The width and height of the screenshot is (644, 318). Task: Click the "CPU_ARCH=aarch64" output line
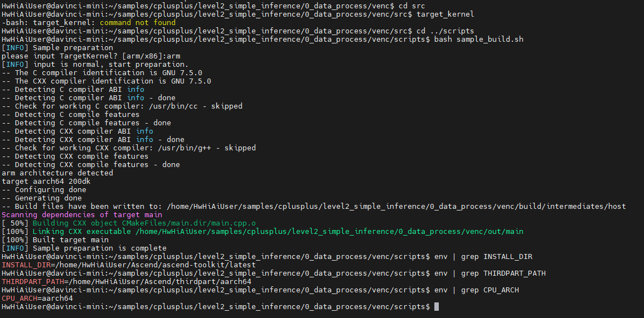point(37,299)
